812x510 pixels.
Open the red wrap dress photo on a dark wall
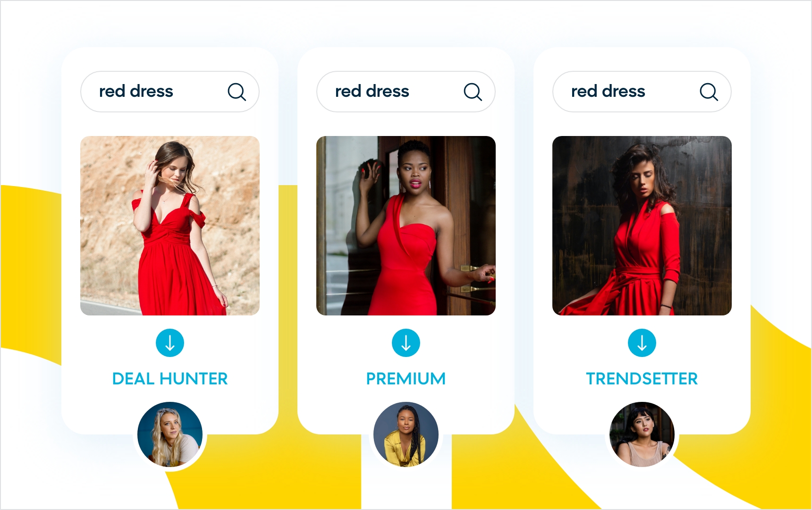point(642,226)
